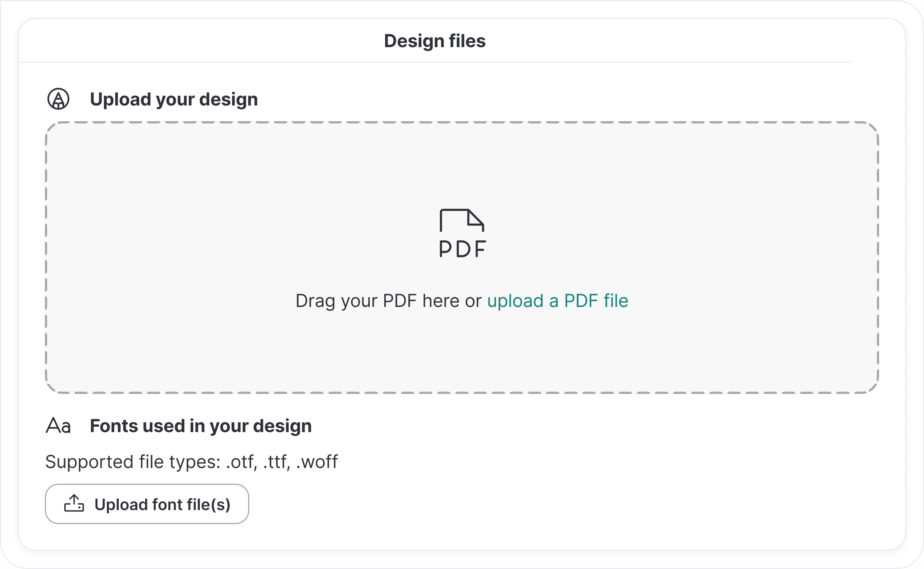Click the folded page corner of PDF icon
The width and height of the screenshot is (924, 569).
(x=475, y=218)
